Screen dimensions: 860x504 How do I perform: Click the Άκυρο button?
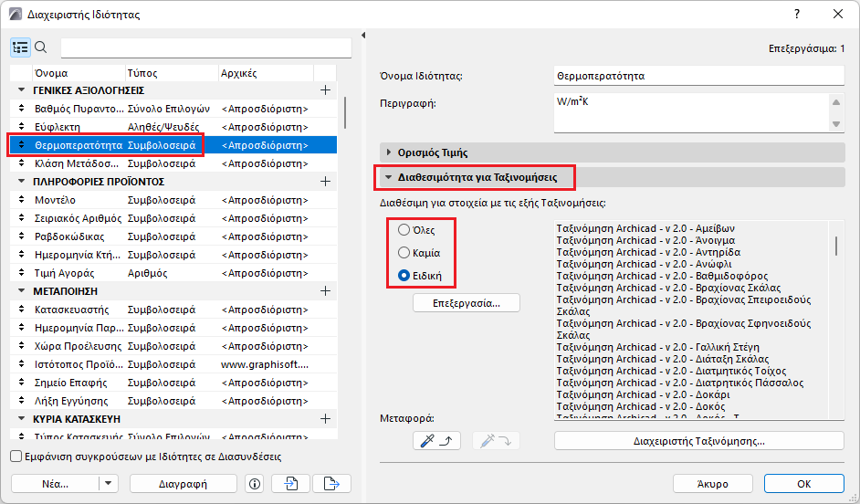712,484
